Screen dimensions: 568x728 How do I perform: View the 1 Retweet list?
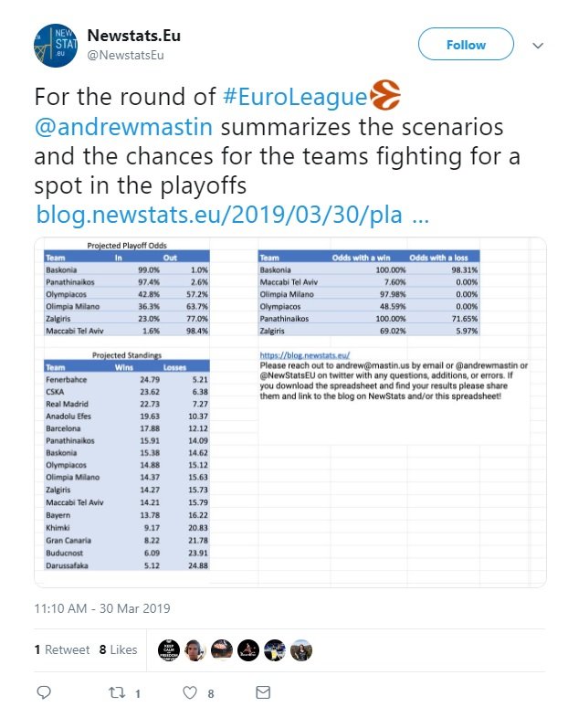click(x=62, y=649)
